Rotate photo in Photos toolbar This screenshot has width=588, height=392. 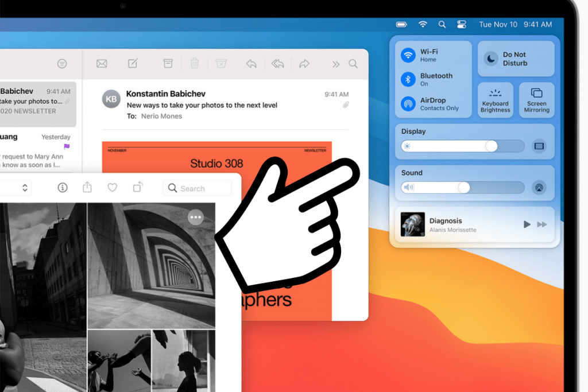[138, 187]
